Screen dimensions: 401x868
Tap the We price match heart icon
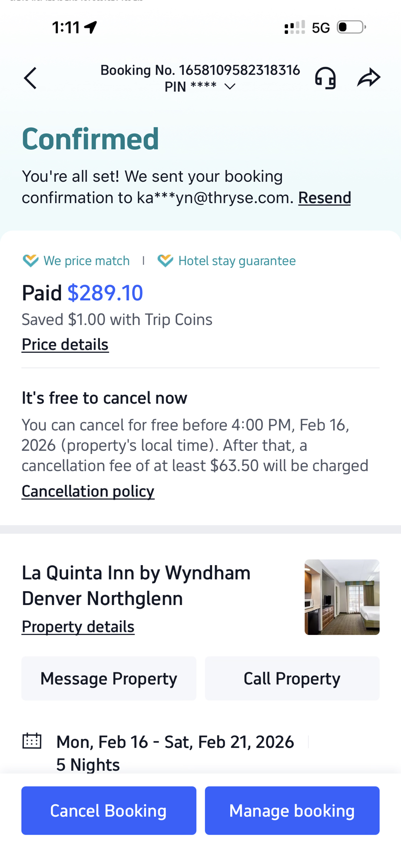pyautogui.click(x=30, y=261)
